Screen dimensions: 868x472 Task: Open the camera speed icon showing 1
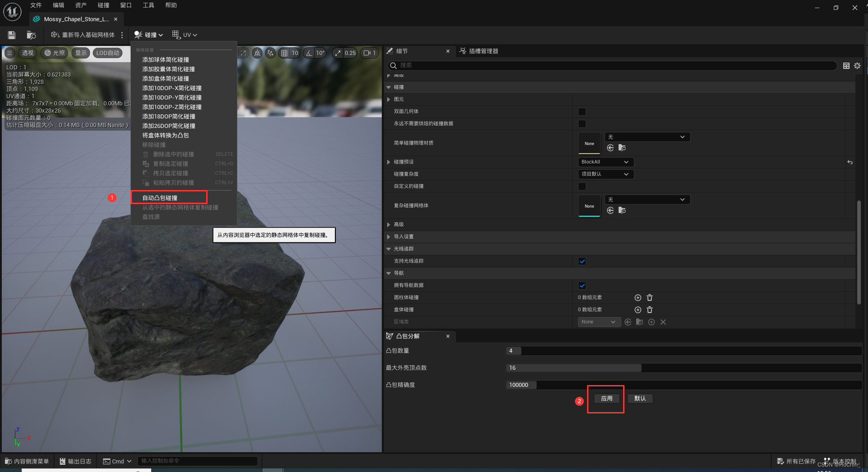(370, 53)
